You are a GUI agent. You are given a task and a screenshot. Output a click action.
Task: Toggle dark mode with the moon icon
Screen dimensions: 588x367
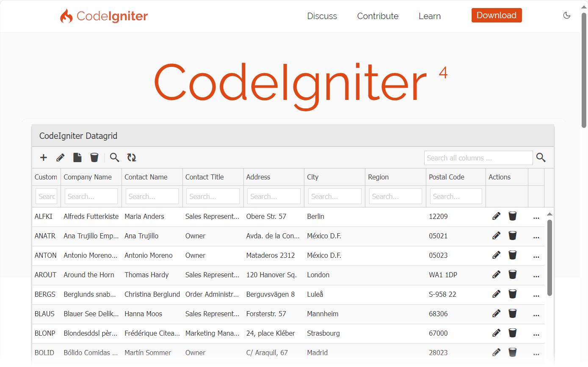coord(567,16)
